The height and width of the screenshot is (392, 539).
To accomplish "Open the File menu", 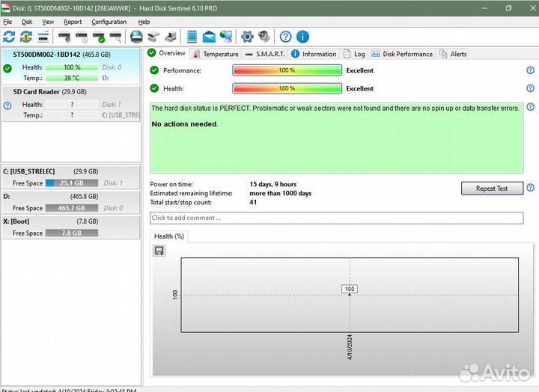I will coord(7,22).
